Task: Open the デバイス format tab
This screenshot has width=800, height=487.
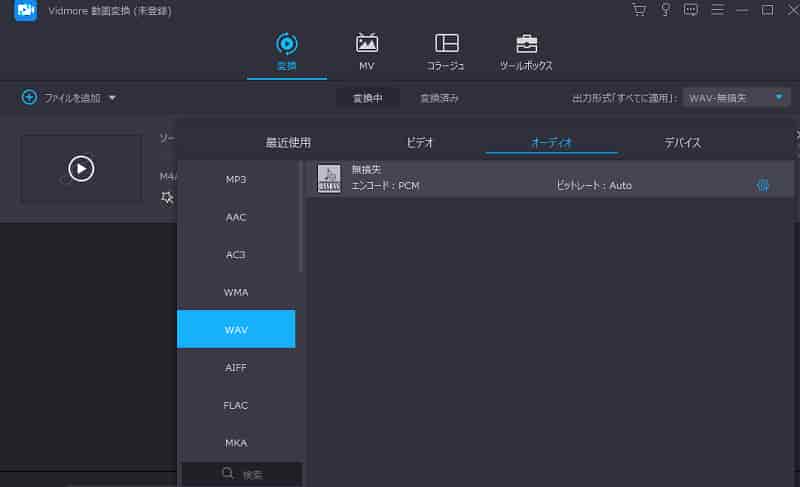Action: click(682, 143)
